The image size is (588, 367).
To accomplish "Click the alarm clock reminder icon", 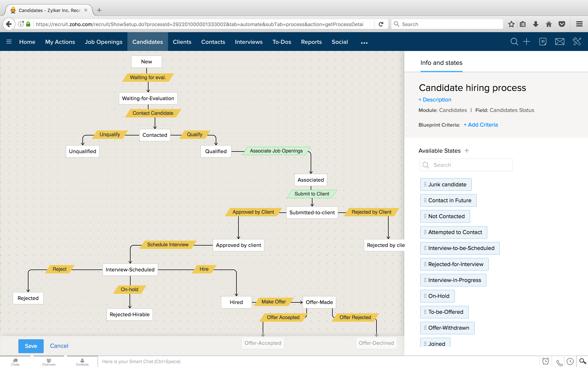I will [x=546, y=361].
